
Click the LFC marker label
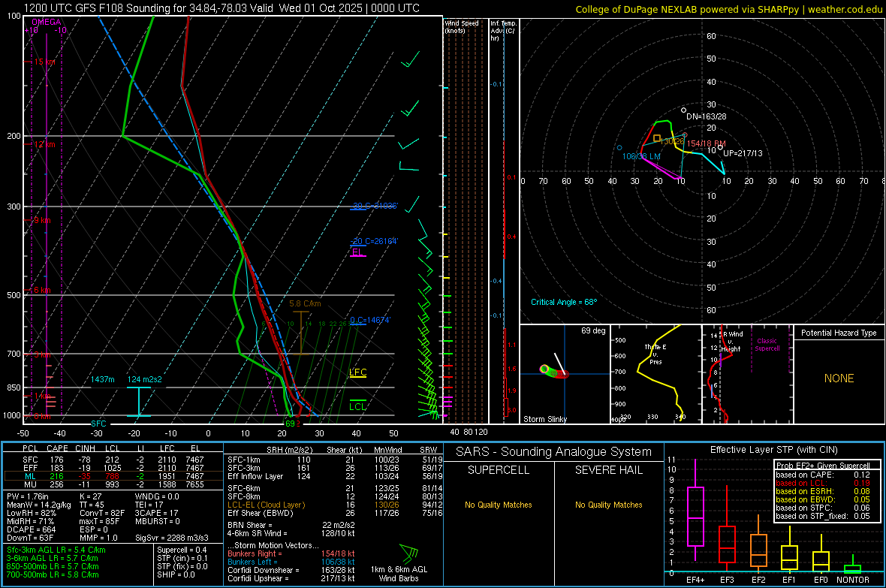coord(357,372)
